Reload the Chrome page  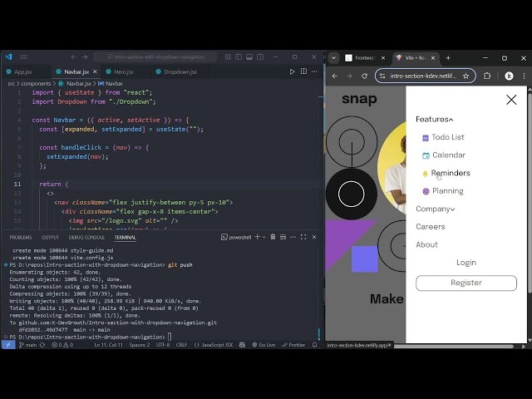(364, 76)
